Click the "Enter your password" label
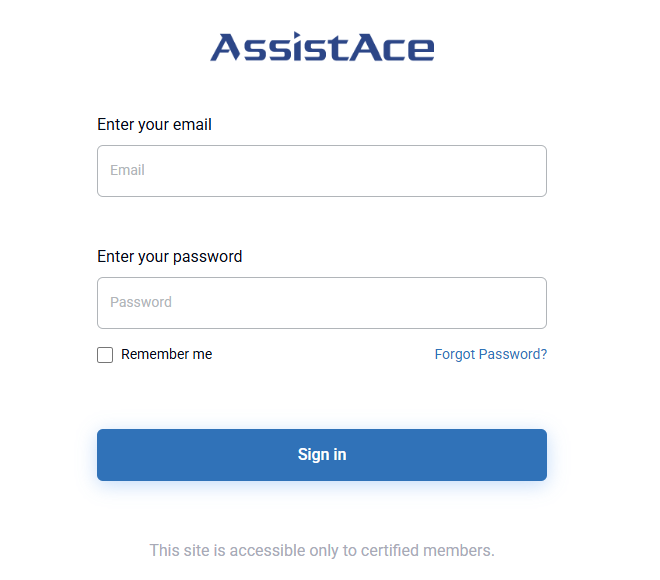Image resolution: width=660 pixels, height=580 pixels. [x=169, y=256]
